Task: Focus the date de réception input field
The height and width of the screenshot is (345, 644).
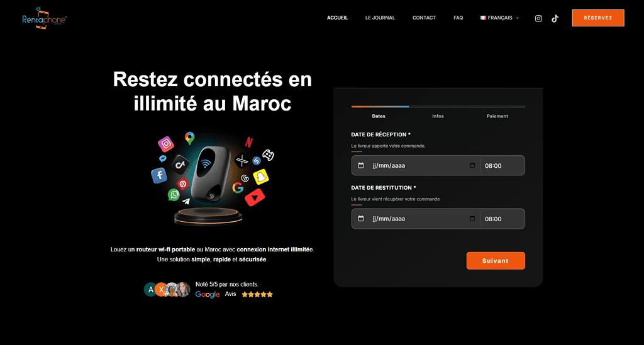Action: 416,165
